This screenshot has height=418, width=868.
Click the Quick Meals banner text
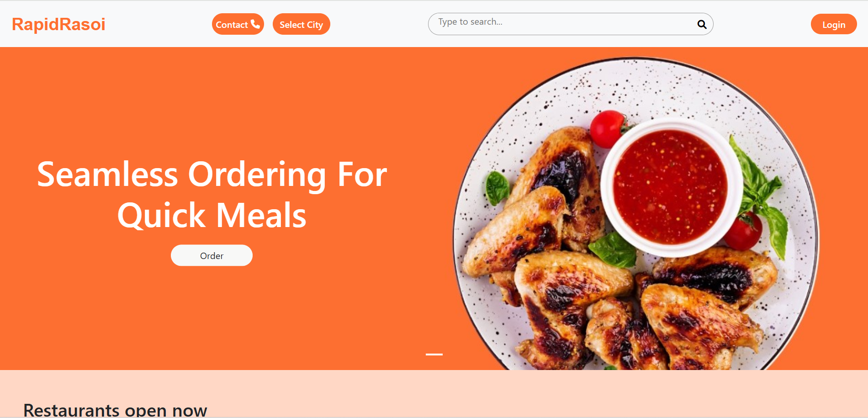tap(212, 215)
